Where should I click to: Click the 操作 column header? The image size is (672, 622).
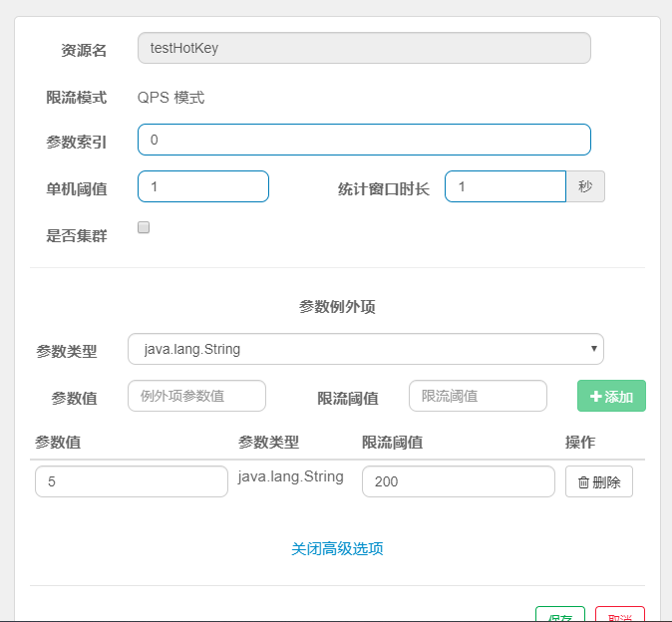coord(580,443)
